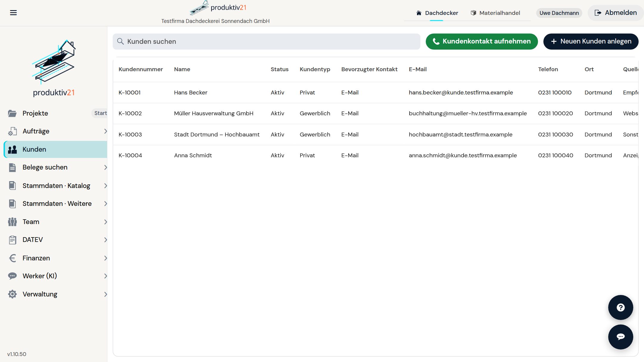Click the Verwaltung gear icon
This screenshot has width=644, height=362.
point(12,294)
